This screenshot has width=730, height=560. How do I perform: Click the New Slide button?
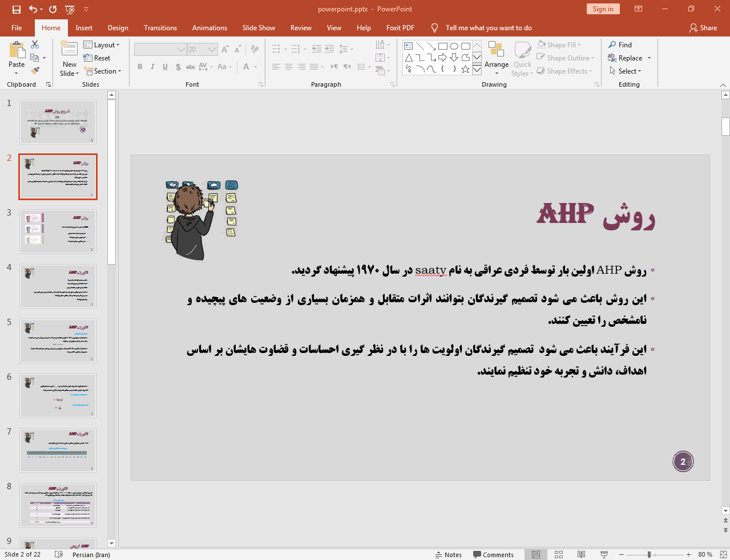coord(69,59)
